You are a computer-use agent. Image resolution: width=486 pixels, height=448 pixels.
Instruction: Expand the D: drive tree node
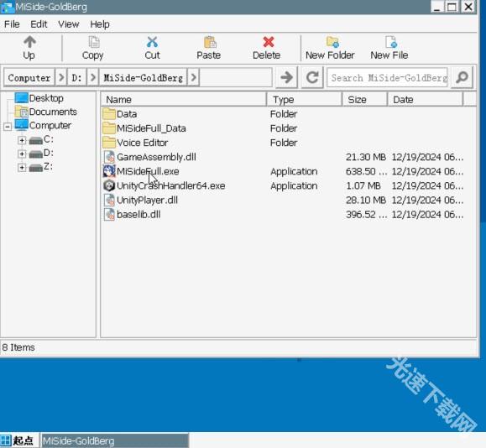click(x=22, y=154)
